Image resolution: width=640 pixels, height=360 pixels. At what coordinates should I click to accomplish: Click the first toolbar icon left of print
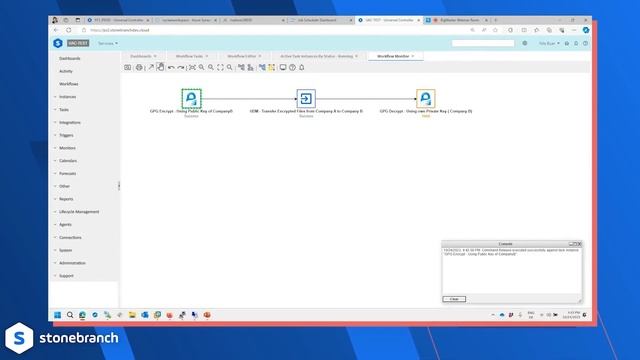(x=128, y=67)
